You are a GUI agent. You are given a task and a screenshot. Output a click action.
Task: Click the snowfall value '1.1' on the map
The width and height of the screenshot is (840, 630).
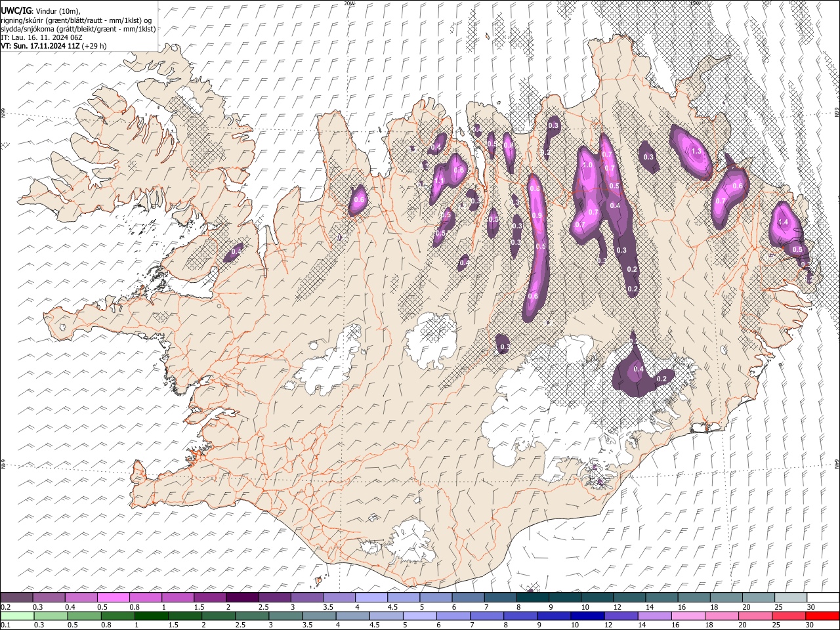point(439,180)
